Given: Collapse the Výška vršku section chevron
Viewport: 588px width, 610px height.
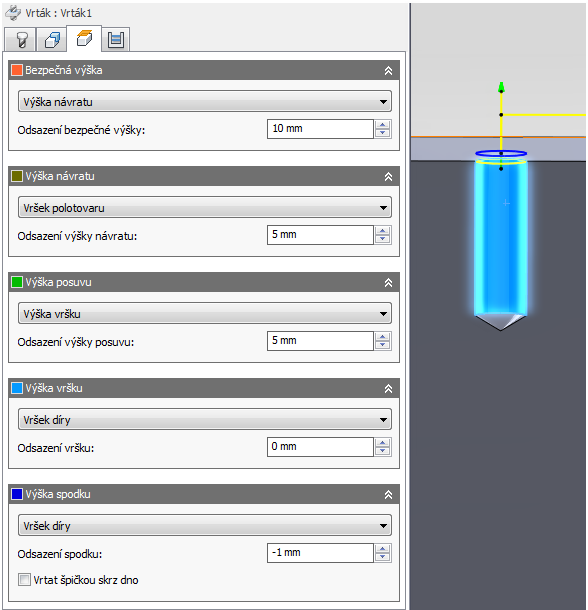Looking at the screenshot, I should coord(388,388).
